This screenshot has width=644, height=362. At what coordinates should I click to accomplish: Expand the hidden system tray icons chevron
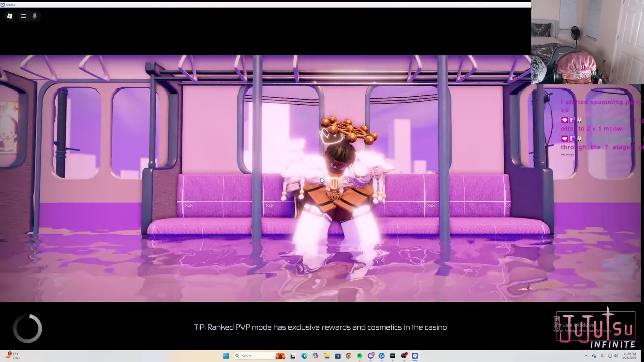(586, 356)
